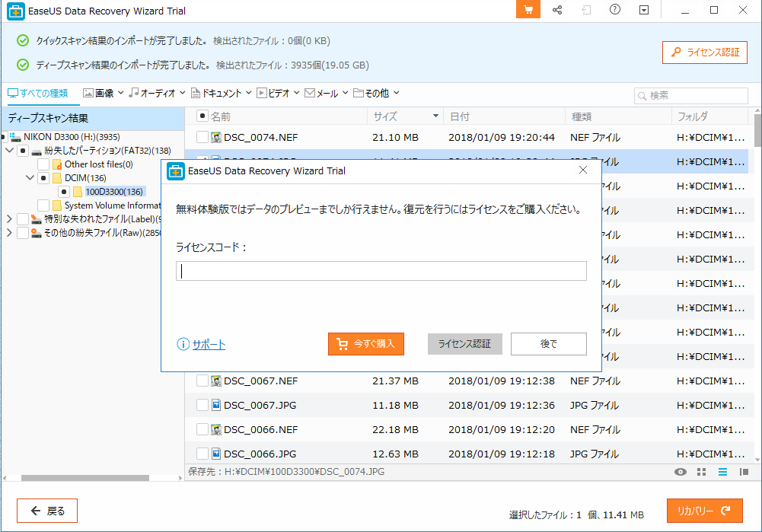Open the メール filter dropdown arrow
This screenshot has height=532, width=762.
[345, 93]
